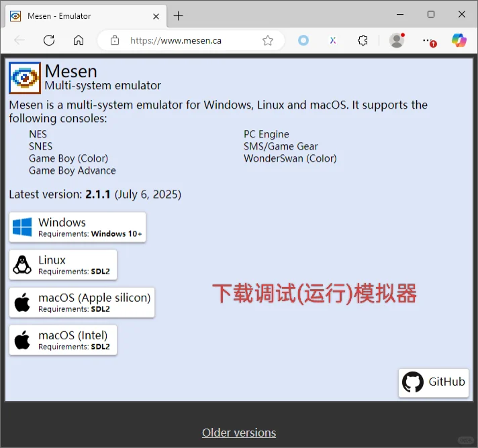The height and width of the screenshot is (448, 478).
Task: Open the Older versions link
Action: point(239,433)
